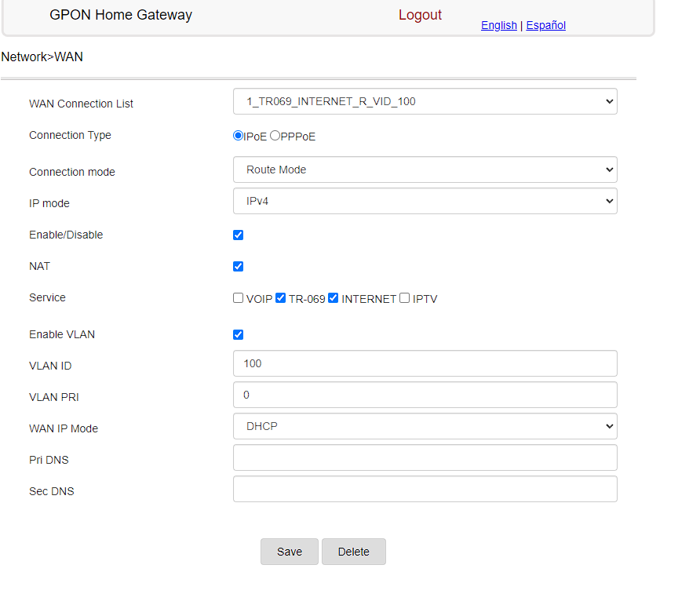Enable the VOIP service checkbox
This screenshot has height=605, width=700.
[239, 298]
